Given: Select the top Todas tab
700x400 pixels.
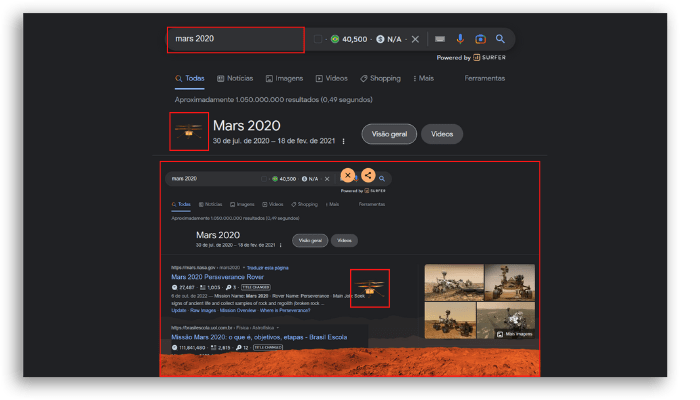Looking at the screenshot, I should click(190, 79).
